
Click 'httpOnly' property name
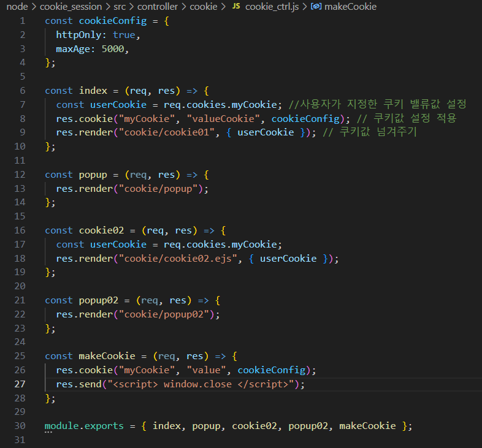pos(78,35)
